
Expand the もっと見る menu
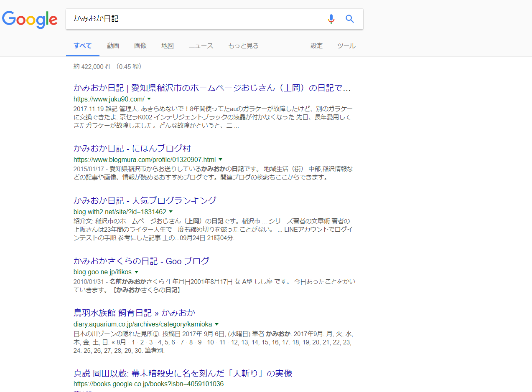click(243, 46)
